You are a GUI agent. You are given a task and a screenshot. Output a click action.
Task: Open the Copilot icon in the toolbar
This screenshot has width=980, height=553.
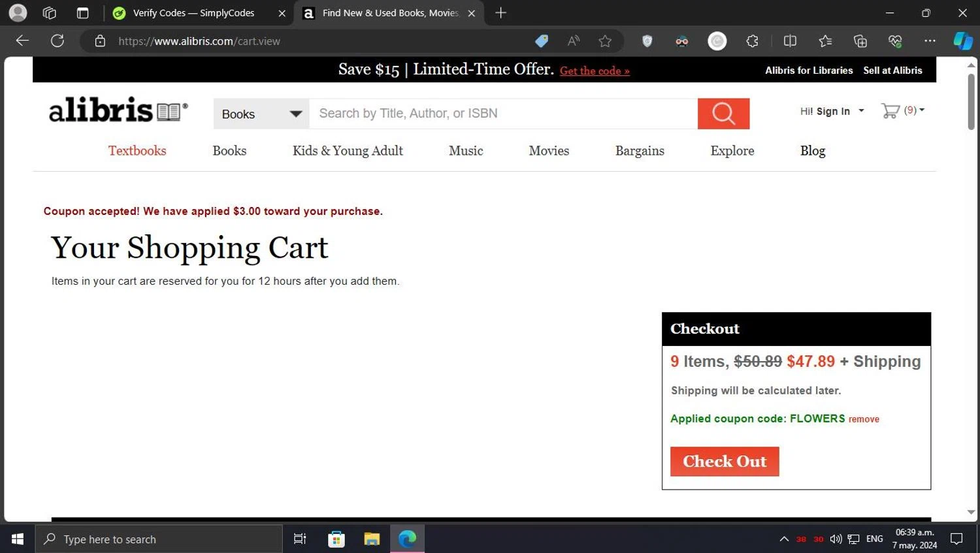tap(963, 41)
